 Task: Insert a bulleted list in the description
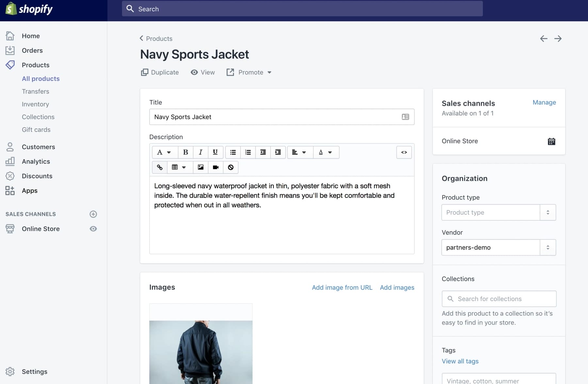tap(233, 152)
